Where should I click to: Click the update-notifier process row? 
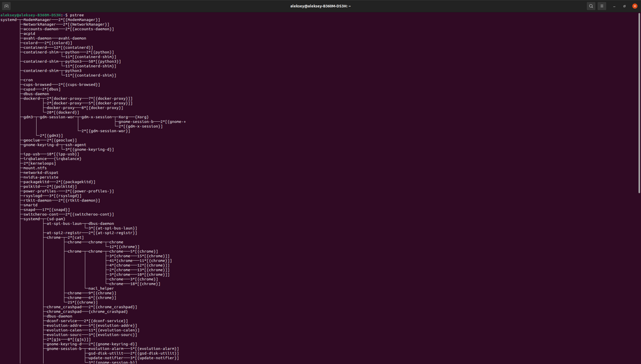(133, 358)
